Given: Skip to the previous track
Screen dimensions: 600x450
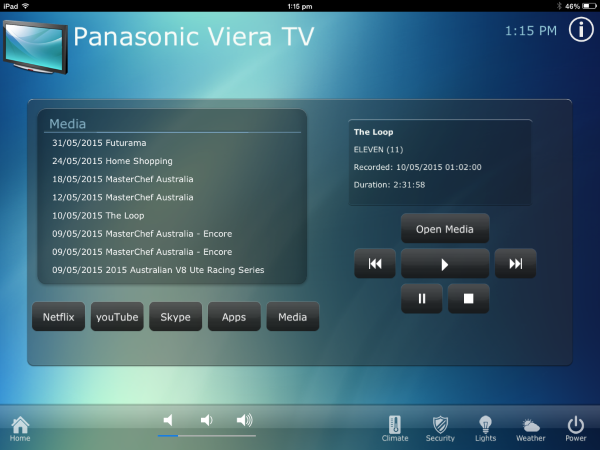Looking at the screenshot, I should tap(375, 264).
